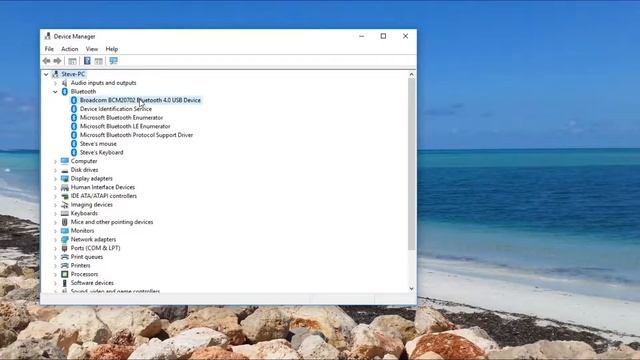Image resolution: width=640 pixels, height=360 pixels.
Task: Click the Network adapters icon
Action: pyautogui.click(x=64, y=240)
